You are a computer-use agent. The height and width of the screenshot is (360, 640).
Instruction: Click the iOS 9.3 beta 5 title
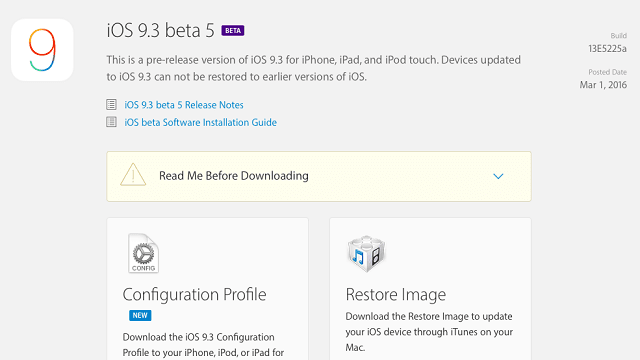coord(160,31)
